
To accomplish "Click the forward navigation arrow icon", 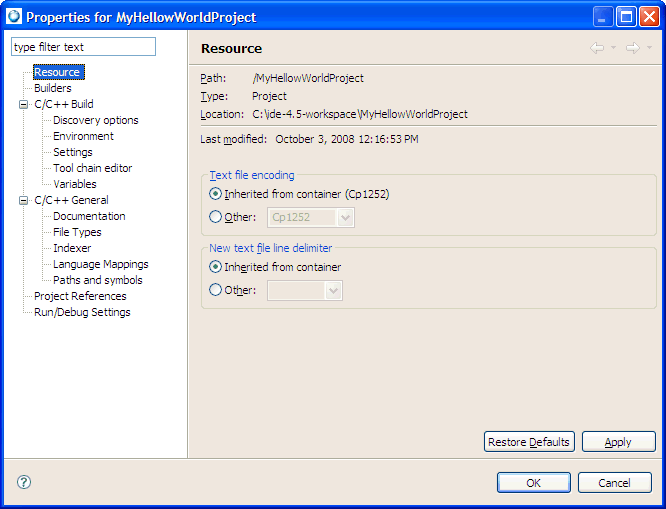I will pos(632,48).
